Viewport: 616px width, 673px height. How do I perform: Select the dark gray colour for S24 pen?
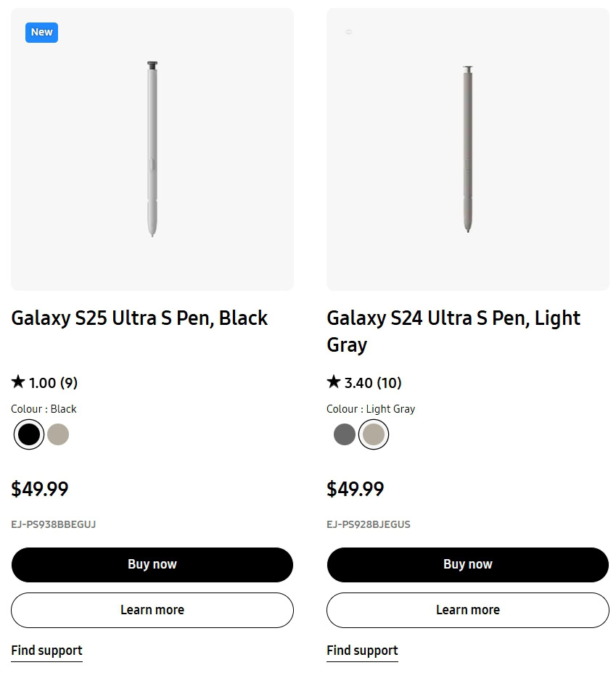pos(345,434)
